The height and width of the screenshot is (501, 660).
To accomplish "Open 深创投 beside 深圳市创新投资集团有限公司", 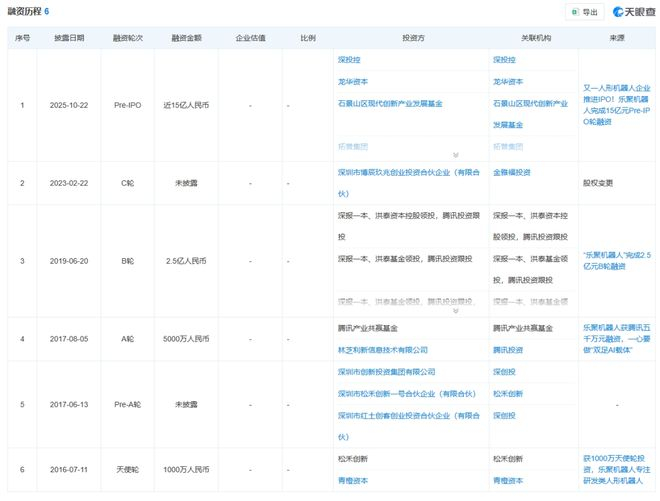I will 504,372.
